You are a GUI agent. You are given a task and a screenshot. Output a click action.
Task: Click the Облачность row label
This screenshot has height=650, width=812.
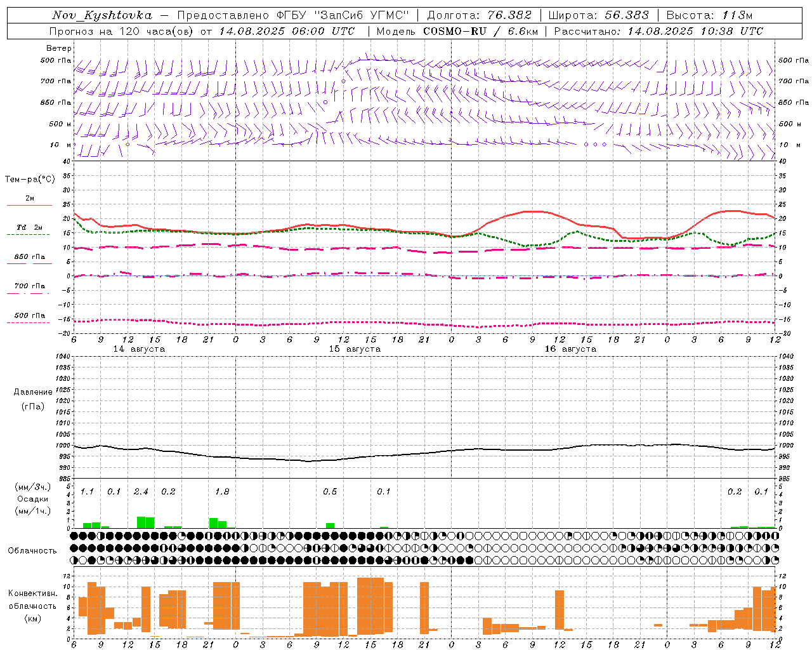[32, 551]
